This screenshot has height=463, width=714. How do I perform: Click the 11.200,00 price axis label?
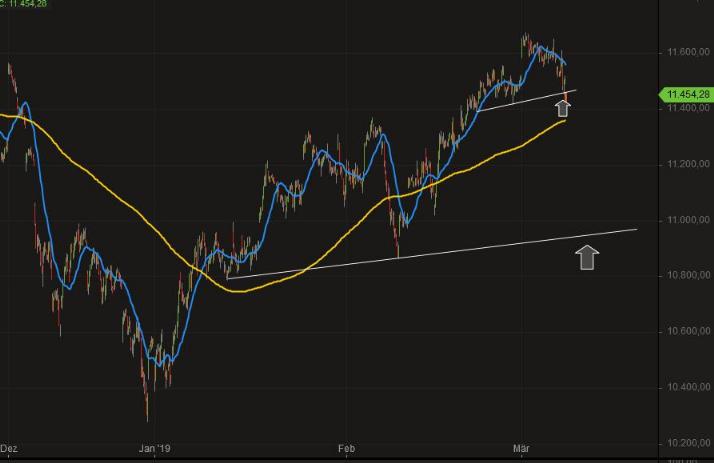pyautogui.click(x=686, y=163)
